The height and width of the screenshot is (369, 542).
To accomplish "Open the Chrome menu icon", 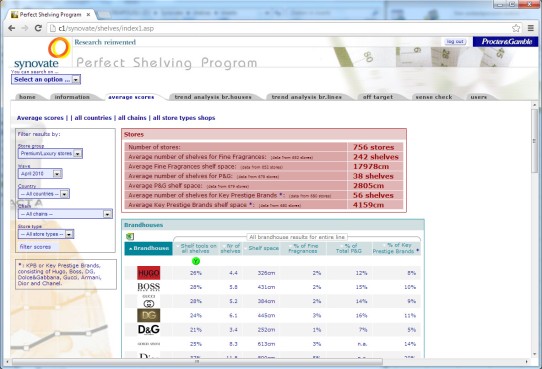I will (x=531, y=28).
